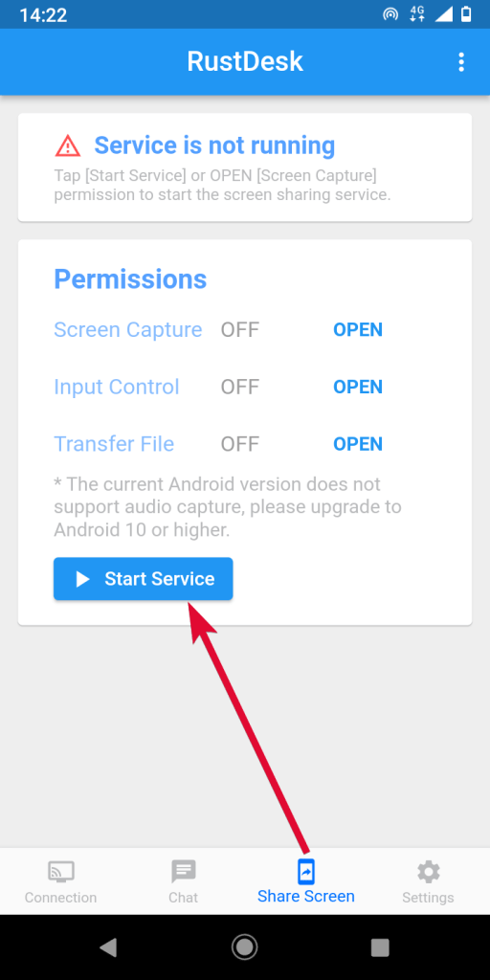Tap the Android home circle
The image size is (490, 980).
244,947
